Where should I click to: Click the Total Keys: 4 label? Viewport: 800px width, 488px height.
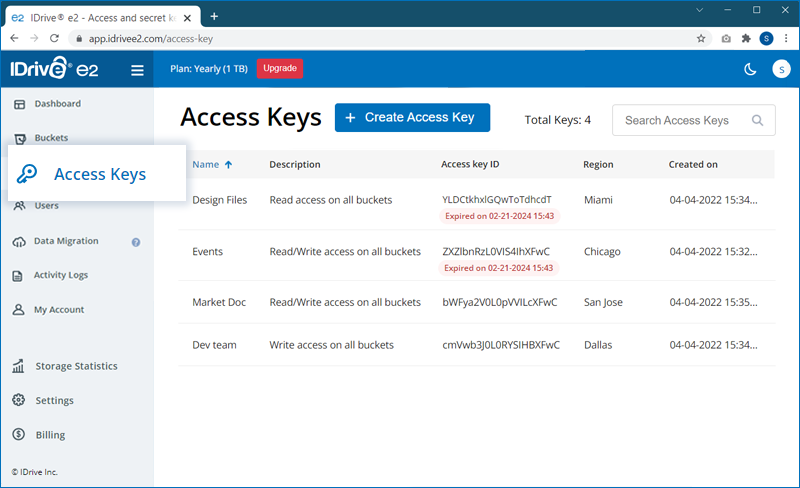click(557, 120)
